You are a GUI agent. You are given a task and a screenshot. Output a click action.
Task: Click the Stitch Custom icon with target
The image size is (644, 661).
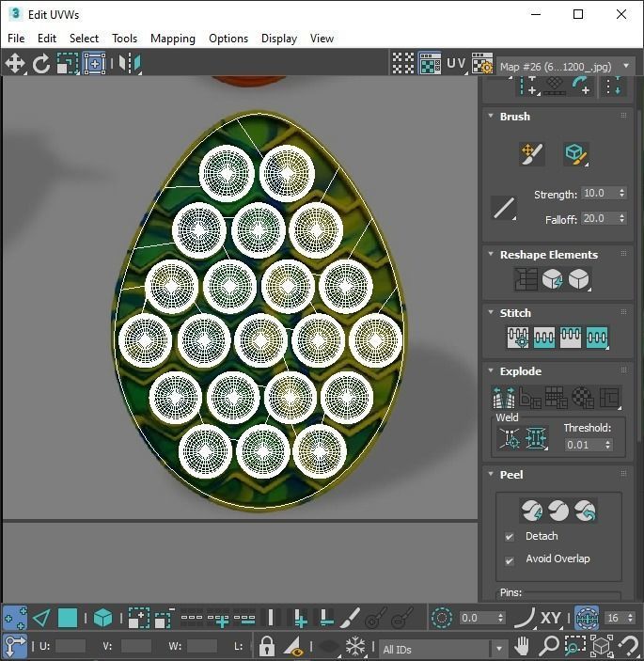pos(518,338)
